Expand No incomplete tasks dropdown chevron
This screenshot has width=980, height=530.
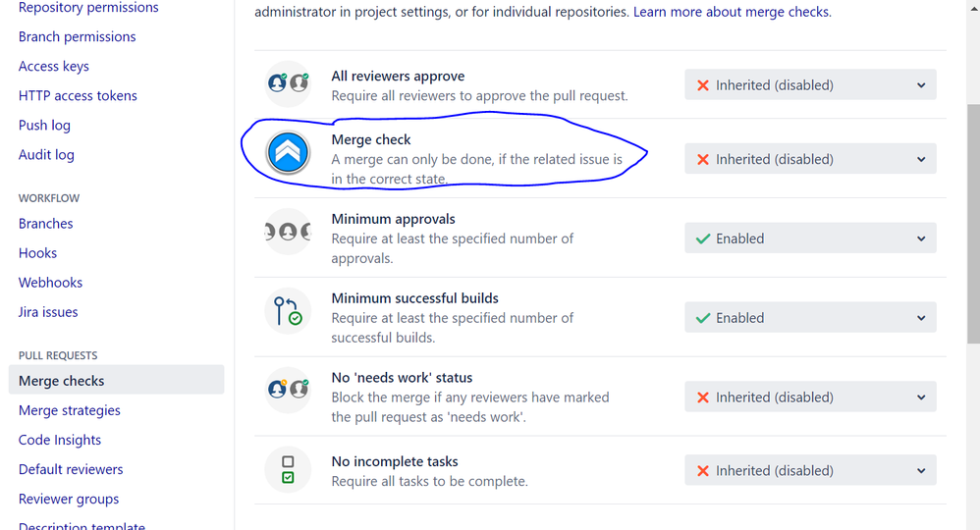point(921,471)
